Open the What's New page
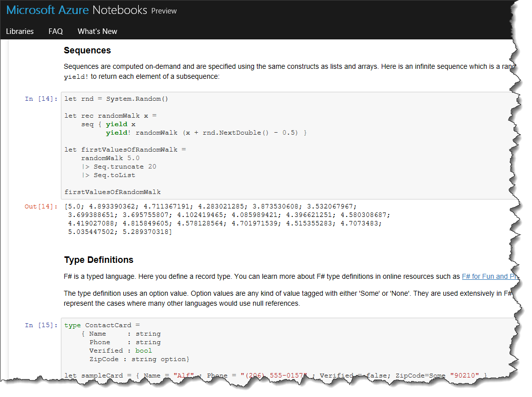Screen dimensions: 532x397 97,31
